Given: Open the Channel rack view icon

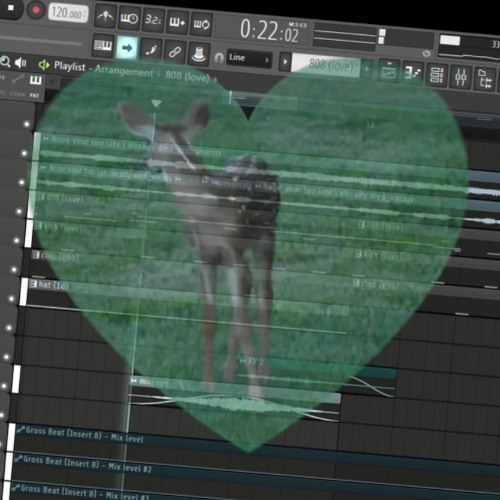Looking at the screenshot, I should 436,75.
